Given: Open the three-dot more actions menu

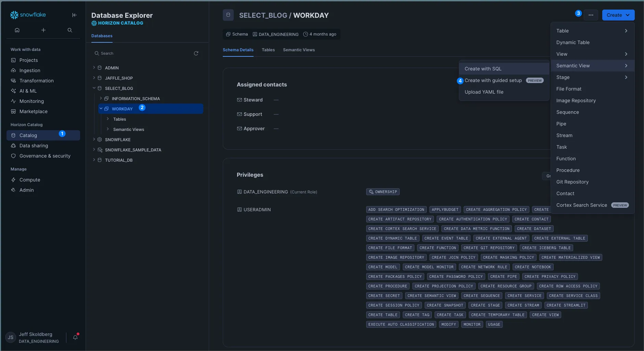Looking at the screenshot, I should pyautogui.click(x=591, y=15).
